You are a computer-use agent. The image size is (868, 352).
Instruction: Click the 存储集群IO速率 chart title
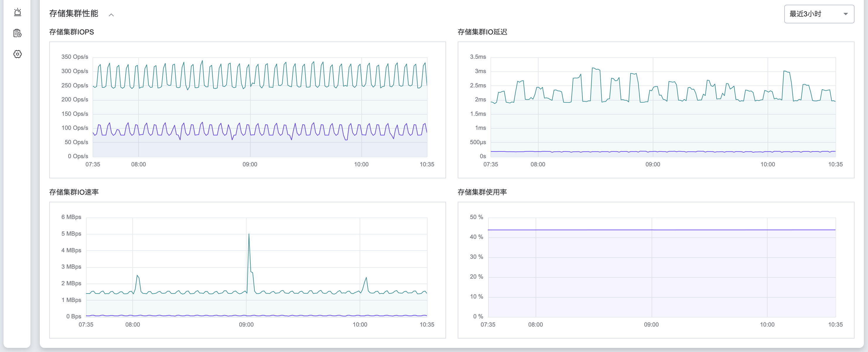(74, 192)
